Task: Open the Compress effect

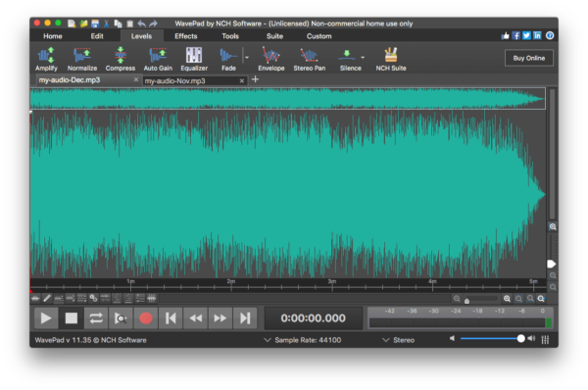Action: pyautogui.click(x=120, y=59)
